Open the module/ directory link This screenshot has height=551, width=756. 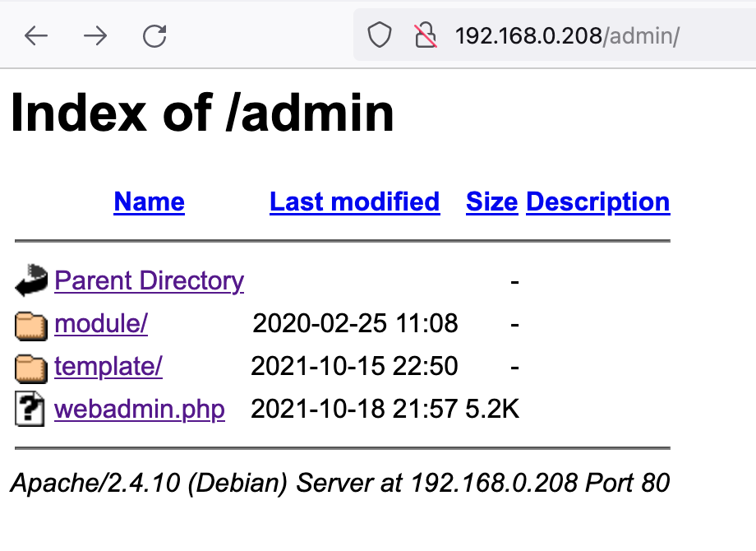pyautogui.click(x=100, y=324)
